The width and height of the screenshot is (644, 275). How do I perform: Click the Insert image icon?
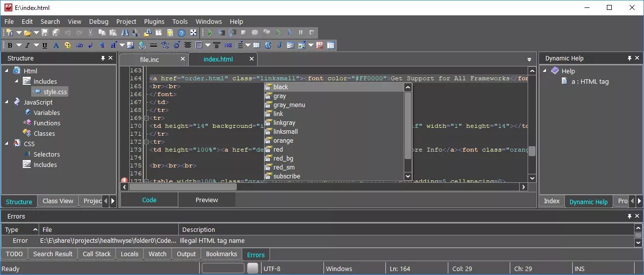[x=130, y=45]
